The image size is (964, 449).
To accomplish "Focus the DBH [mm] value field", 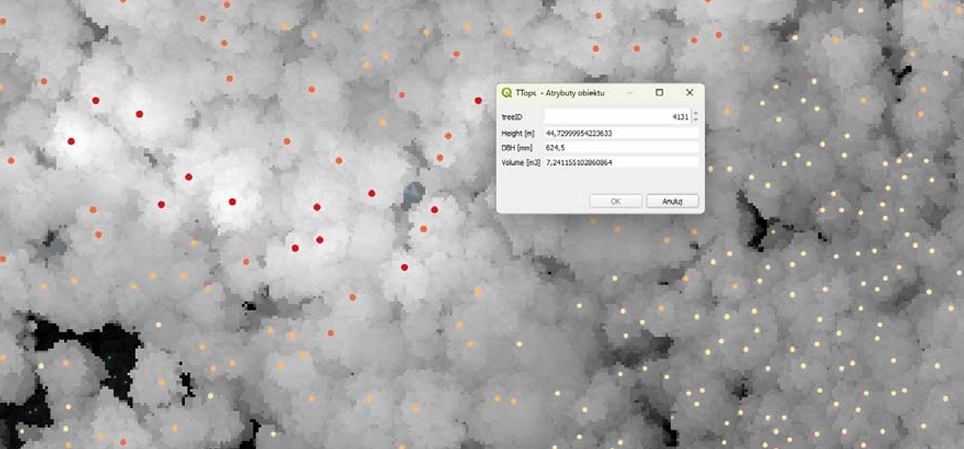I will point(620,147).
